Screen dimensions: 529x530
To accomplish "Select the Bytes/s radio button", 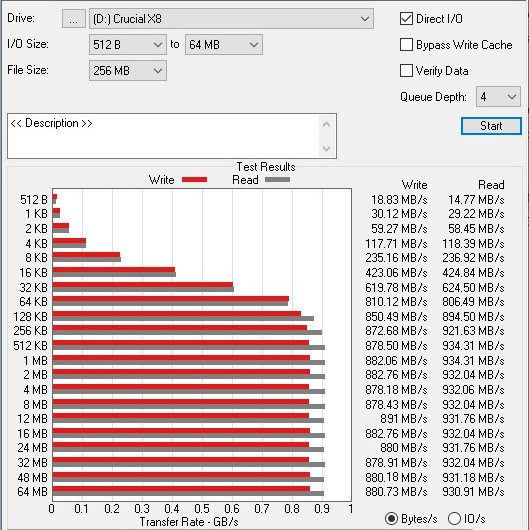I will click(x=391, y=519).
